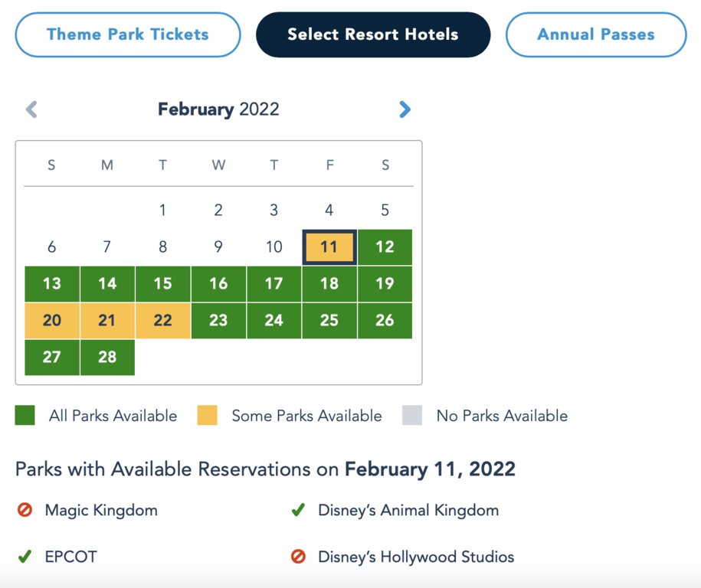Click the EPCOT green checkmark icon

pos(25,557)
